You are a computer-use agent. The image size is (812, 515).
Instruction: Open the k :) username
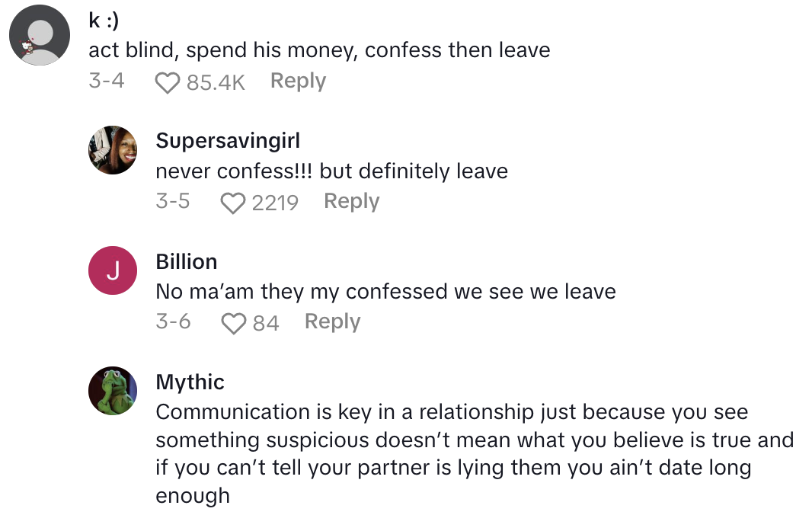(103, 22)
